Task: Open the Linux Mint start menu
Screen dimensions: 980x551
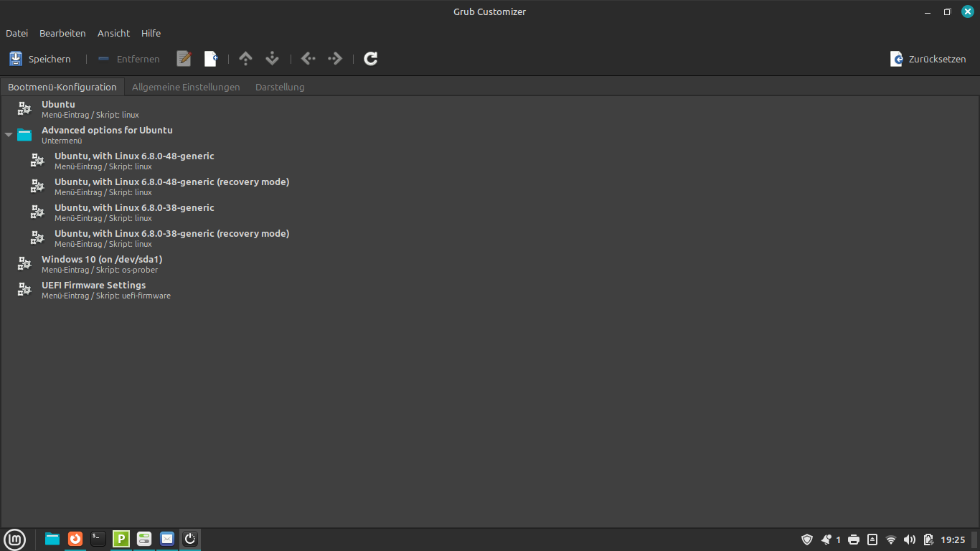Action: coord(14,540)
